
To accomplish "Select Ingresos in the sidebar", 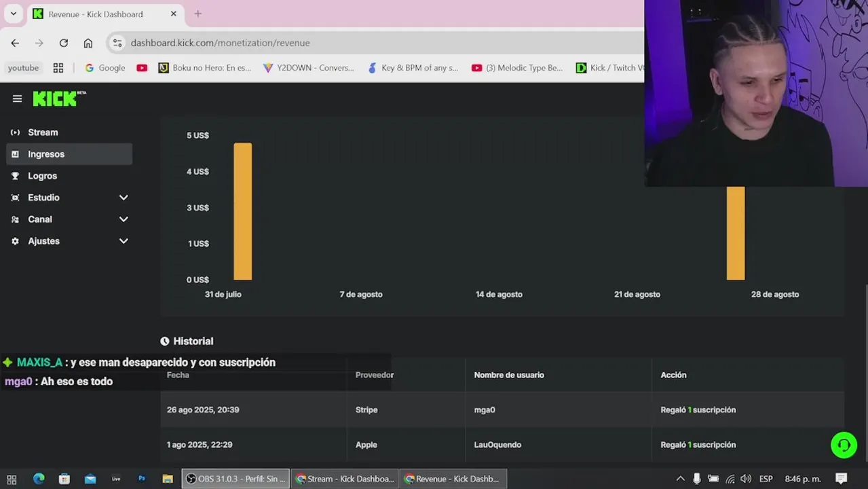I will 69,154.
